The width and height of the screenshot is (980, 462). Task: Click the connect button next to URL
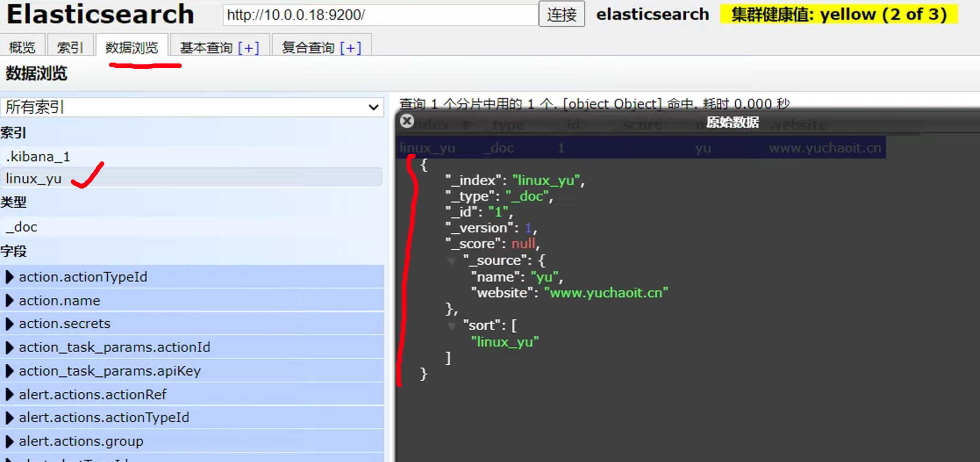(562, 15)
